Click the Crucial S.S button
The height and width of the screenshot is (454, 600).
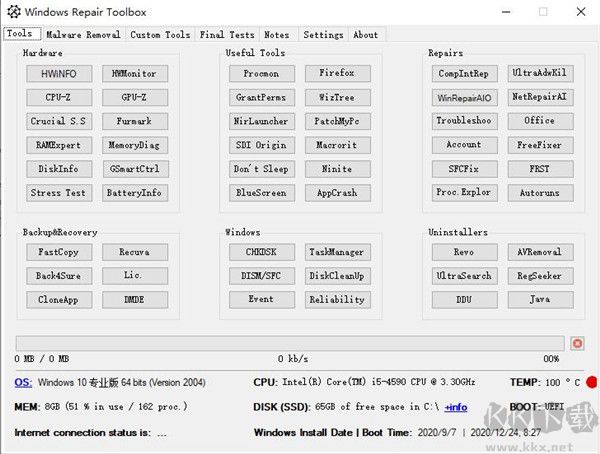coord(59,121)
